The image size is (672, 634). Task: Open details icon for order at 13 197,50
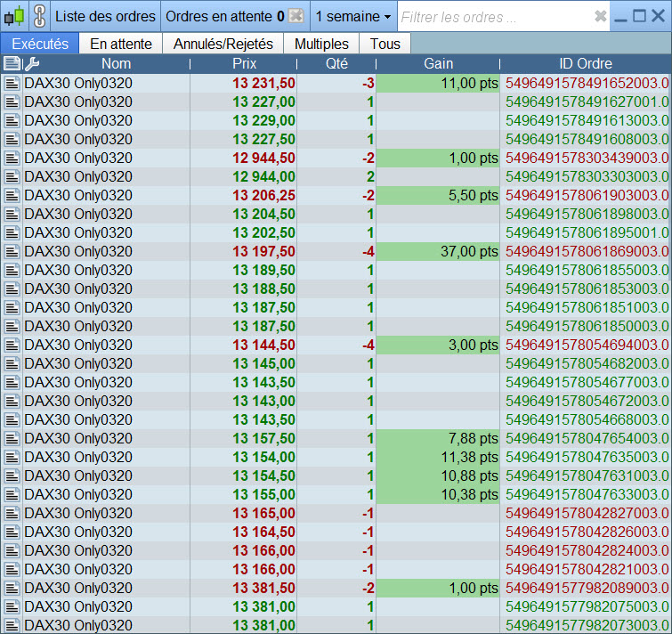[x=12, y=251]
